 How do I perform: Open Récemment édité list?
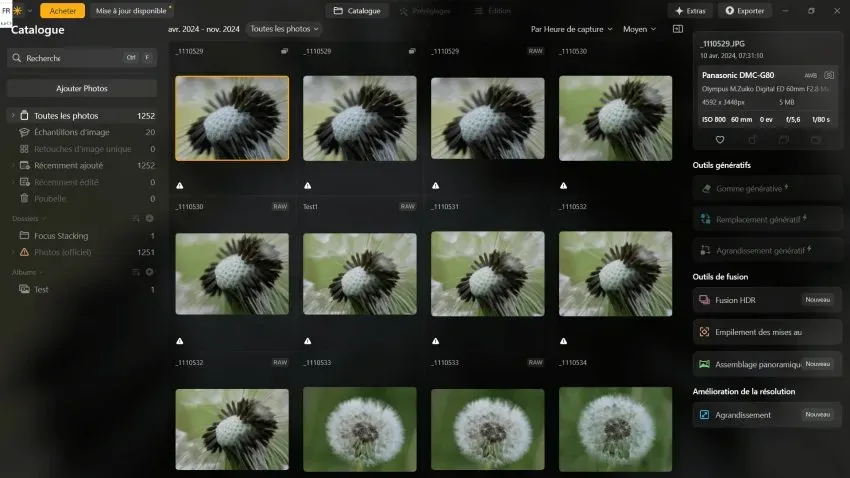pyautogui.click(x=83, y=182)
